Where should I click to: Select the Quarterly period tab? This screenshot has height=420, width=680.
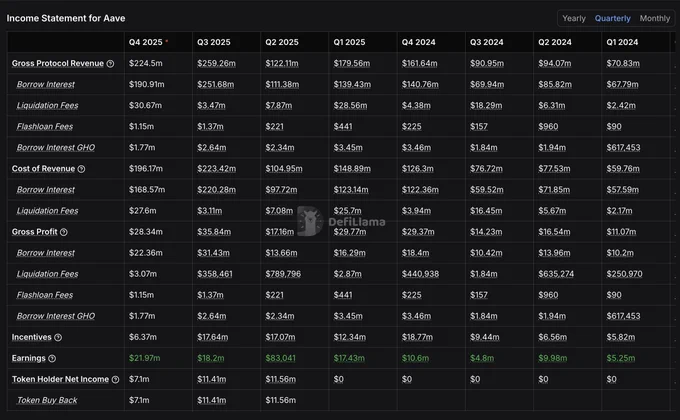click(x=612, y=18)
